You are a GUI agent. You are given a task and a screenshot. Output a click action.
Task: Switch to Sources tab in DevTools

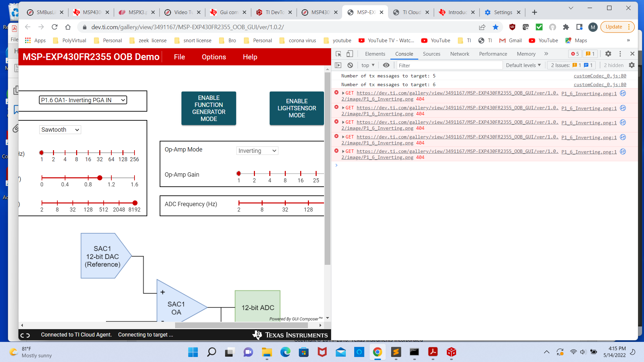point(431,54)
